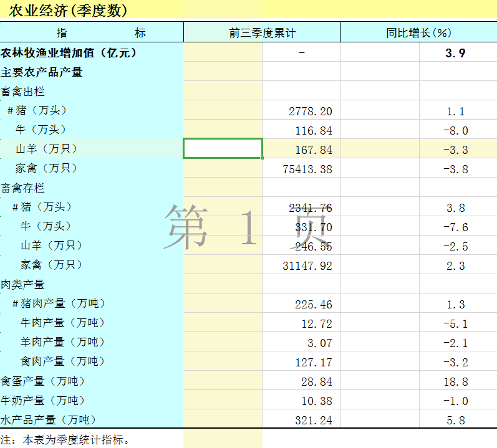Click the 前三季度累计 column header
Viewport: 497px width, 448px height.
pos(262,33)
